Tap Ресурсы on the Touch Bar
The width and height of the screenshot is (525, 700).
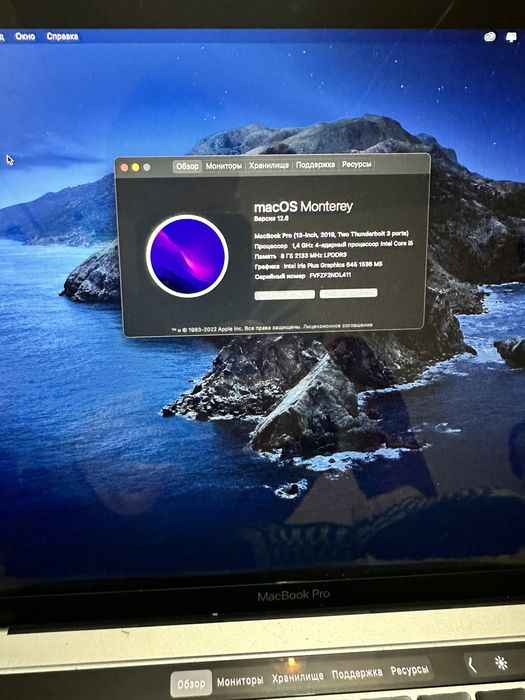[410, 671]
